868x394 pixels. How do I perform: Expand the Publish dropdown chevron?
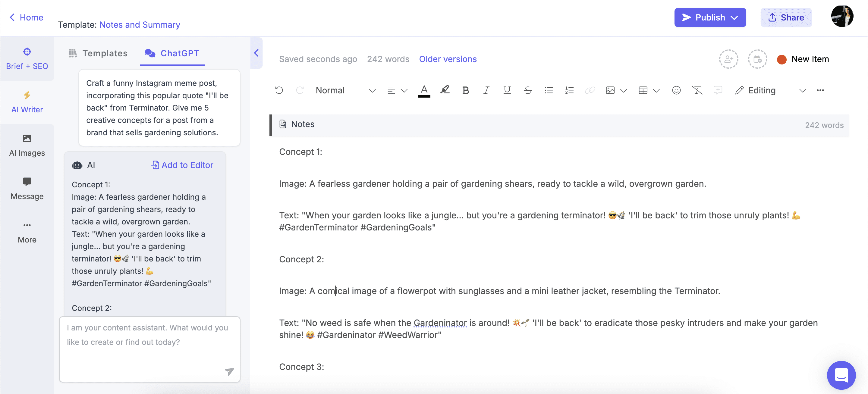coord(734,17)
